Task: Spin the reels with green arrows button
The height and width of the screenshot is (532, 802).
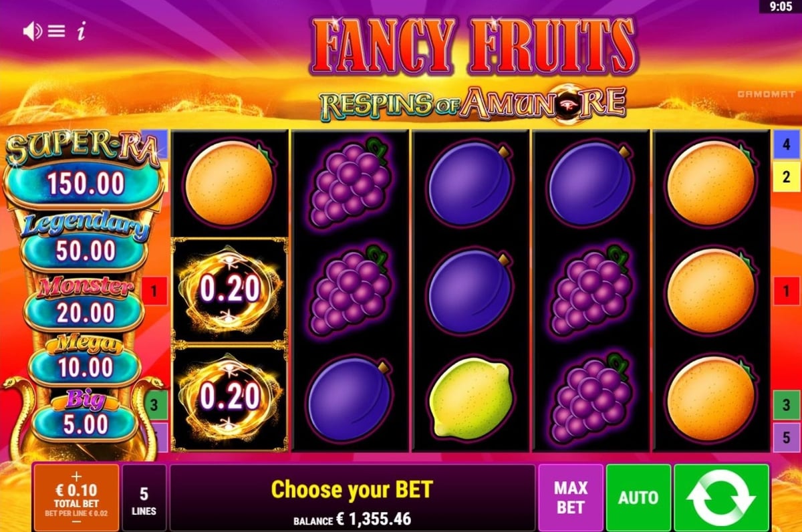Action: tap(721, 497)
